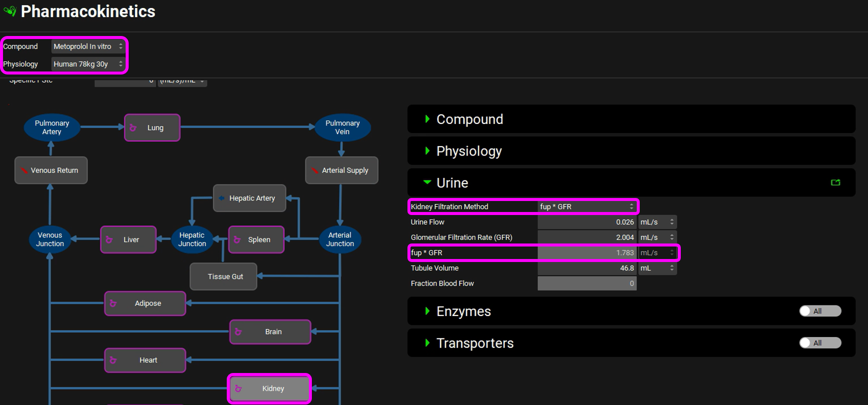The image size is (868, 405).
Task: Click the Liver compartment organ icon
Action: [109, 240]
